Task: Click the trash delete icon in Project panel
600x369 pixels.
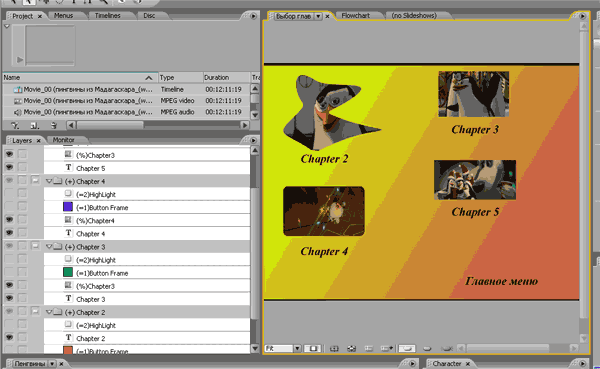Action: [54, 125]
